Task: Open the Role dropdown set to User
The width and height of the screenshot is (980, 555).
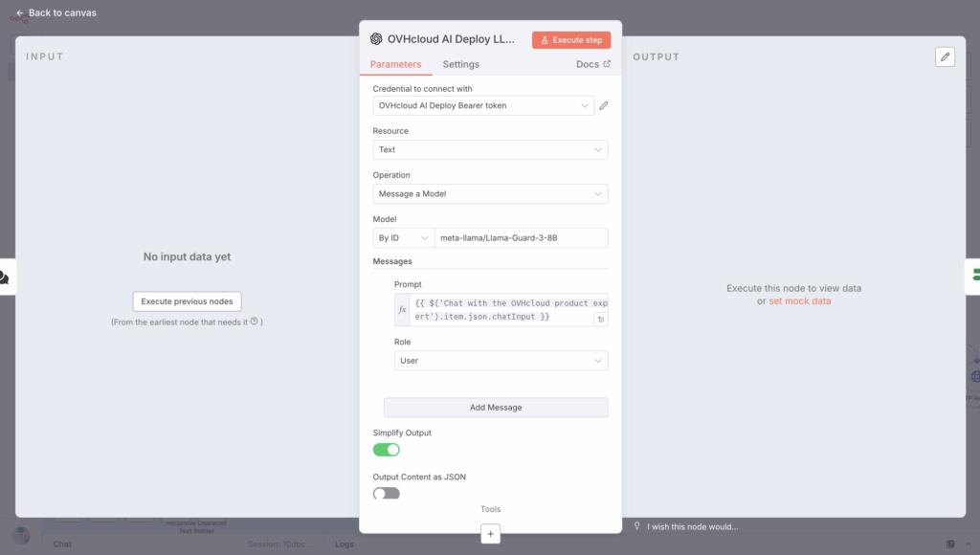Action: (501, 361)
